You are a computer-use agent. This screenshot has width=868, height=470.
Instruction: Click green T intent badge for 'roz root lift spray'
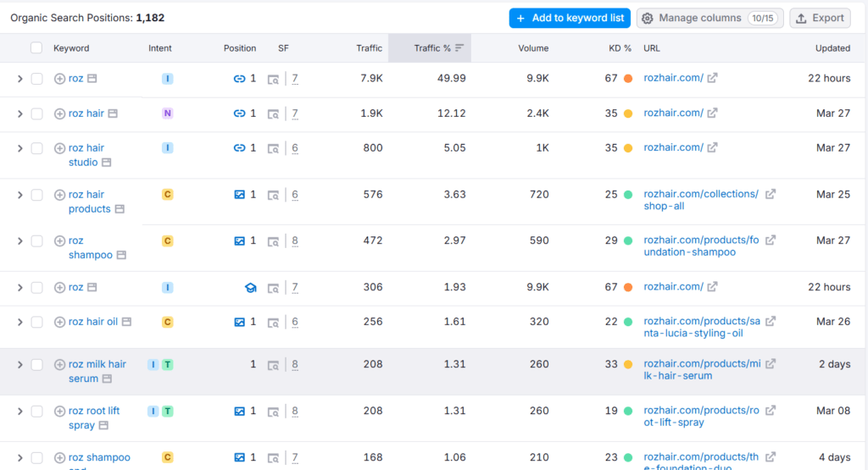tap(167, 411)
